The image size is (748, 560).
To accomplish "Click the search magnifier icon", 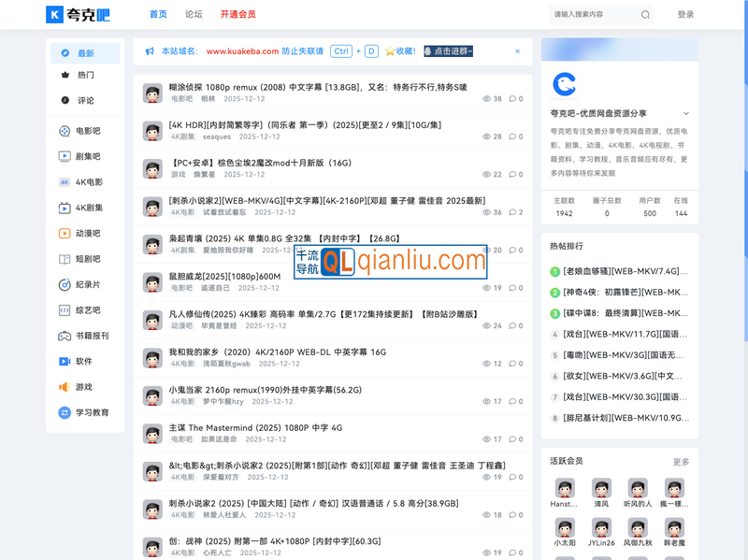I will tap(644, 15).
